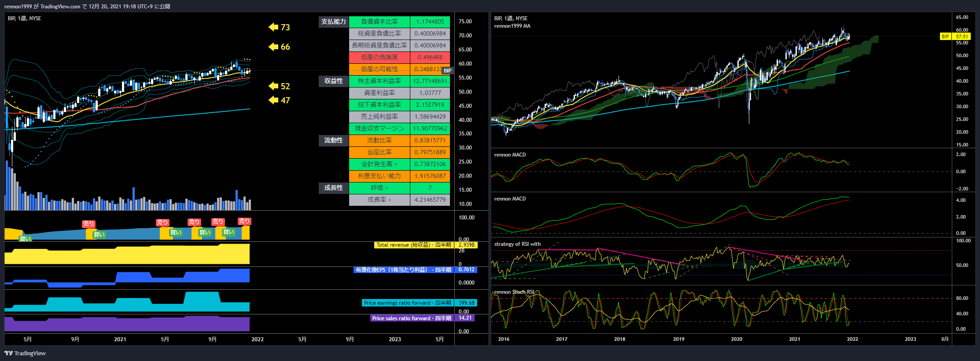Click the 負債資本比率 table cell
Screen dimensions: 980x361
click(379, 22)
